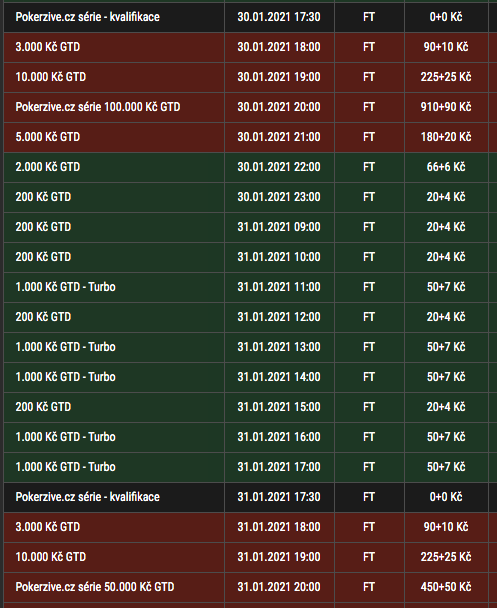
Task: Click the FT cell for 31.01.2021 12:00
Action: [369, 317]
